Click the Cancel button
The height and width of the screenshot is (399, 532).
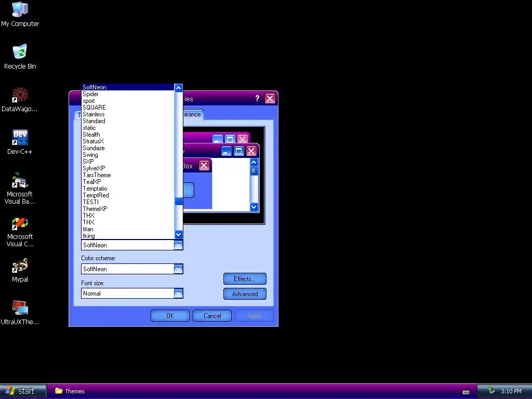tap(212, 316)
